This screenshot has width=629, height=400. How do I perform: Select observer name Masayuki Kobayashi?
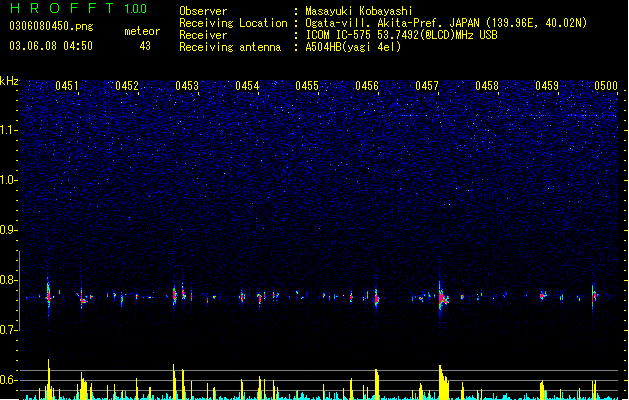click(359, 11)
